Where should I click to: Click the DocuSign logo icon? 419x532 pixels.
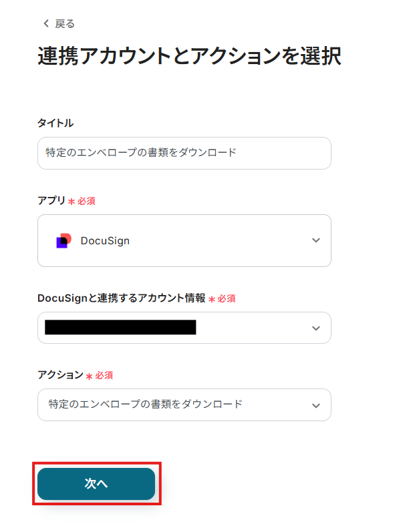(x=63, y=241)
